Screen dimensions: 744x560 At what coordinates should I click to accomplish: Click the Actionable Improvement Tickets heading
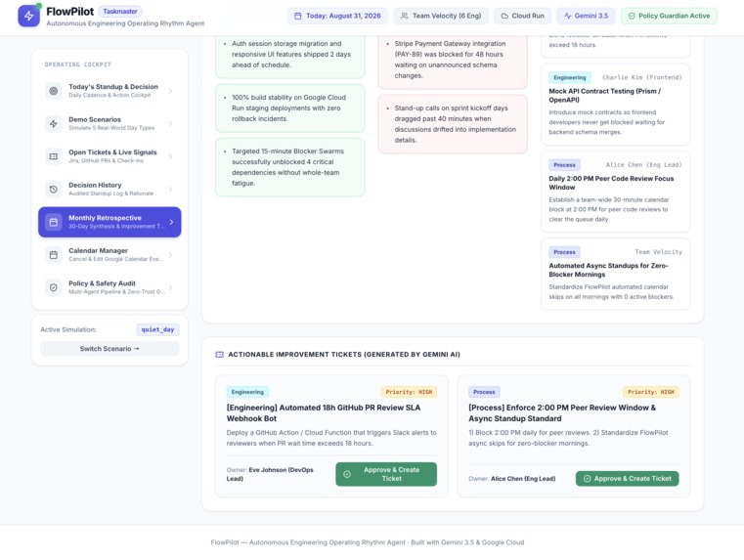tap(344, 354)
